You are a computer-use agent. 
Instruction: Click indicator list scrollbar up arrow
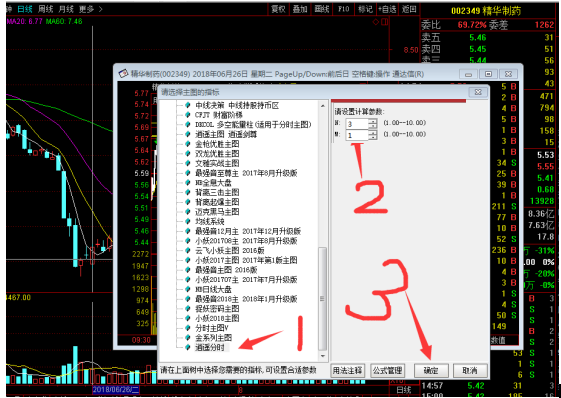323,106
